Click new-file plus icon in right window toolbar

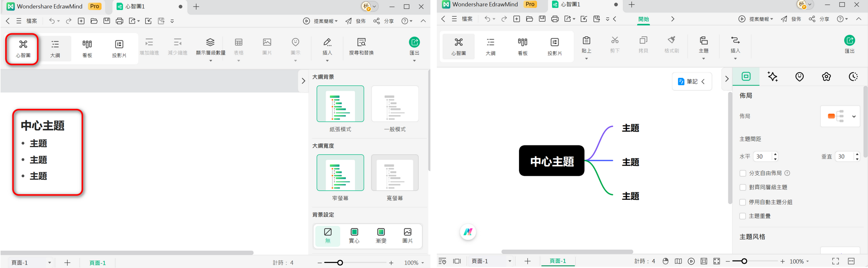tap(516, 19)
